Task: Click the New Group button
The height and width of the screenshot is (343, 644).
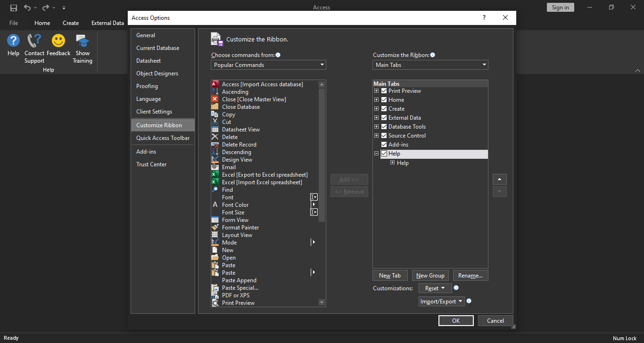Action: 430,276
